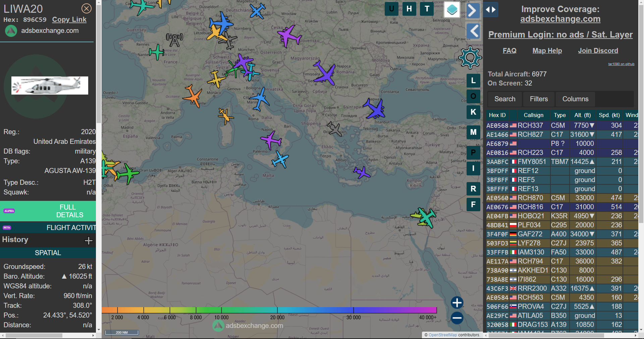
Task: Select DRAG153 row in aircraft table
Action: pos(562,325)
